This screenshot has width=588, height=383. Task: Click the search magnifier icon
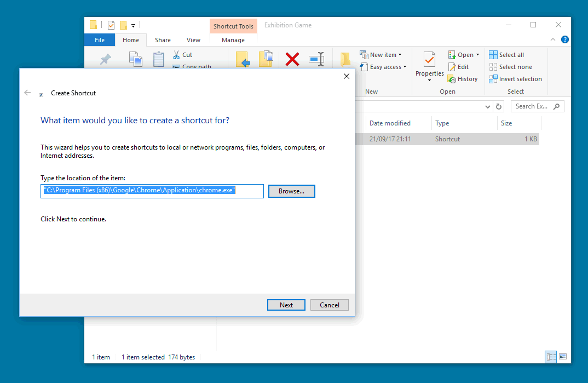[556, 106]
